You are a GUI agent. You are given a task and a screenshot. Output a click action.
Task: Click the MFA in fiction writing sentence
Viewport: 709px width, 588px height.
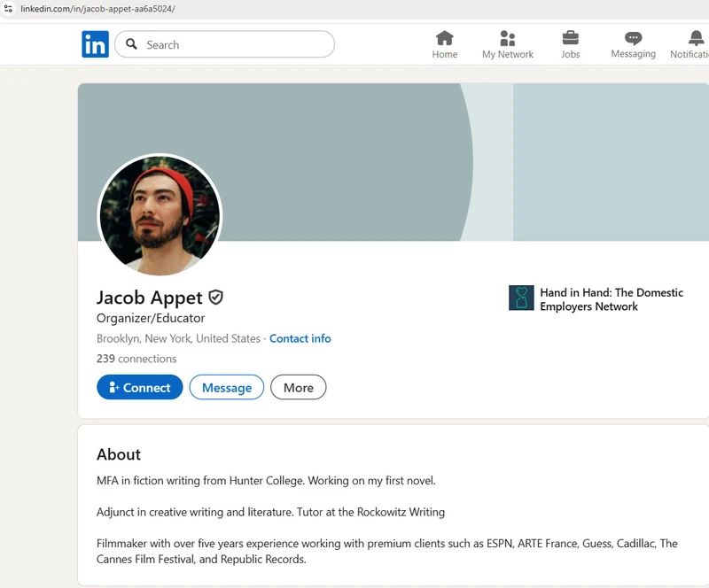[266, 481]
